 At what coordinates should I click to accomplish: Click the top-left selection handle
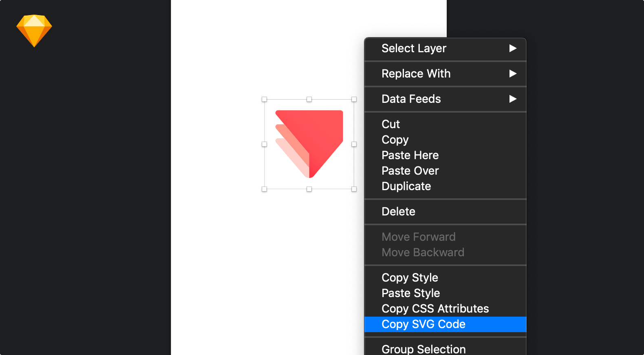pyautogui.click(x=264, y=99)
